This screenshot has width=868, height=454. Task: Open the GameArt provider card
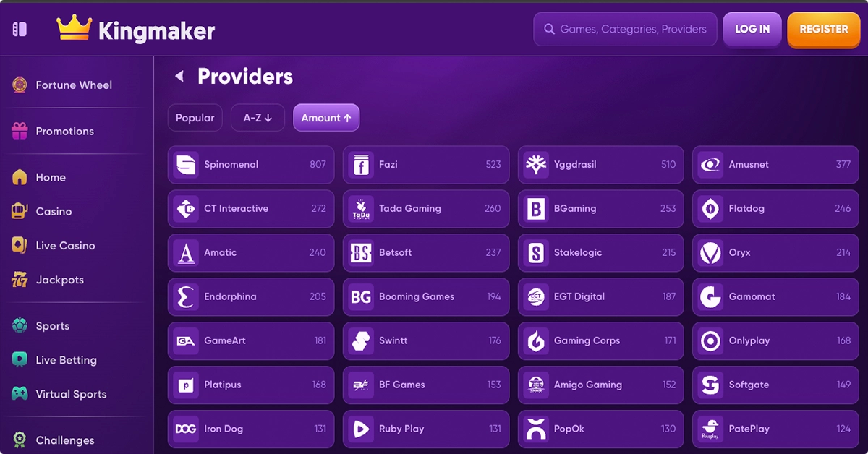tap(251, 340)
